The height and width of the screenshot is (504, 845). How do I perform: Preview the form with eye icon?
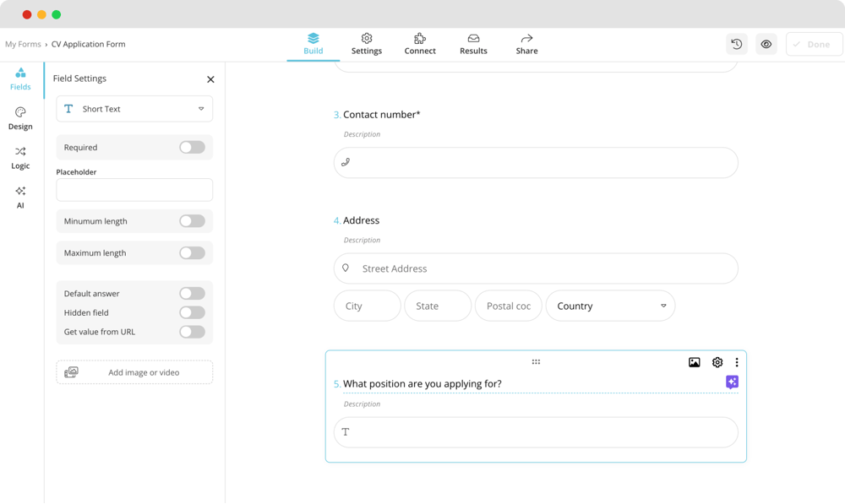766,45
